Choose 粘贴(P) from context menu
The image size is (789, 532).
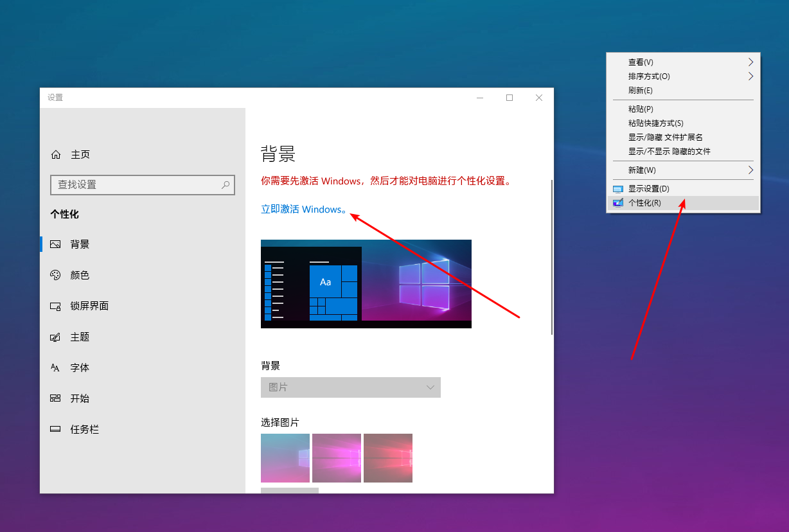pos(684,109)
